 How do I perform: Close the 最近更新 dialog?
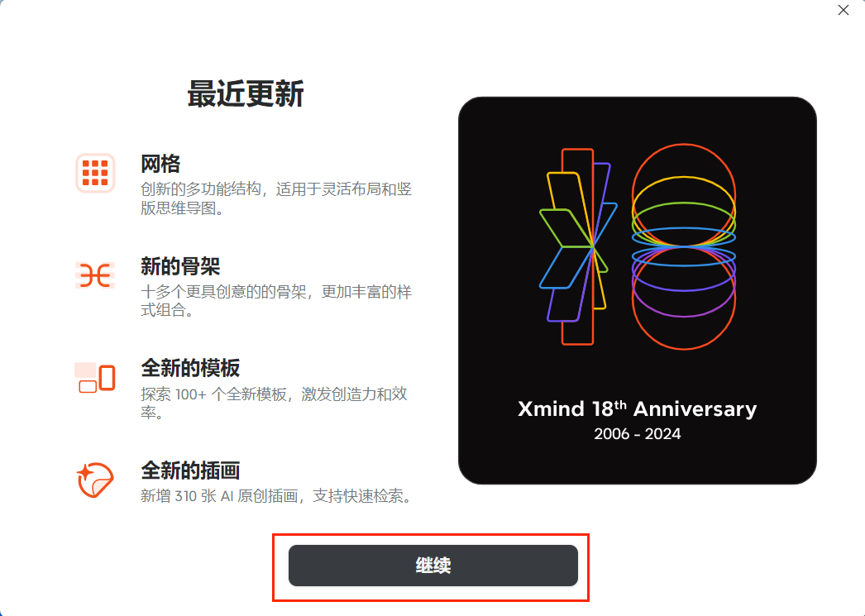pyautogui.click(x=843, y=10)
